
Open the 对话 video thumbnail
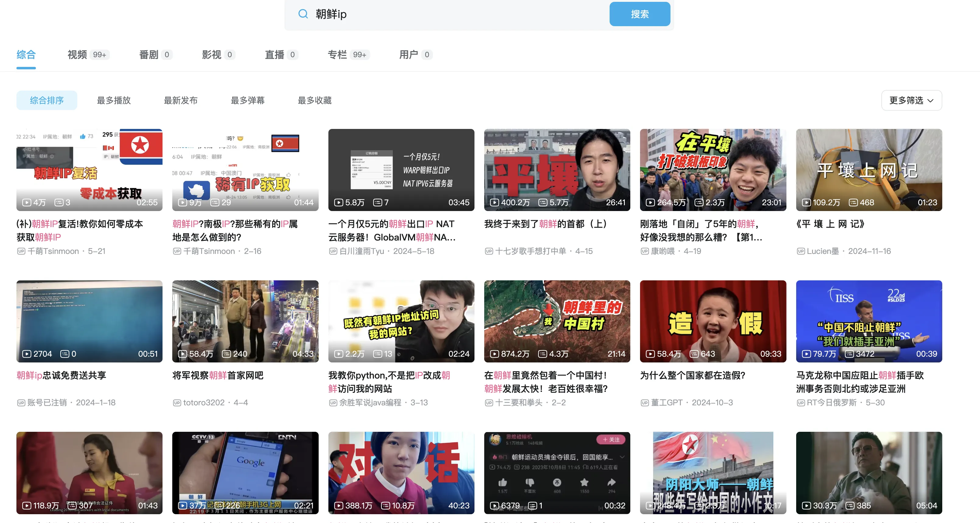[x=401, y=473]
